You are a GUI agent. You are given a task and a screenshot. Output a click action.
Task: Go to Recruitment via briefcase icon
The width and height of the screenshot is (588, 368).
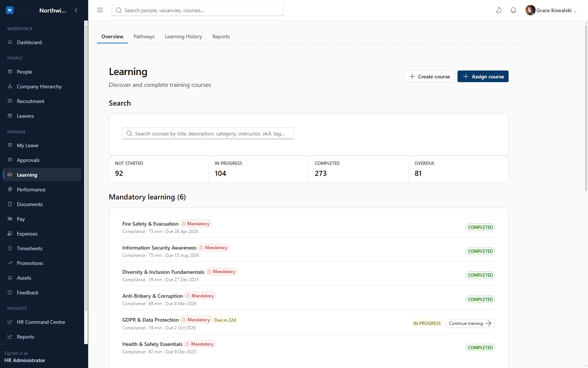click(x=10, y=101)
